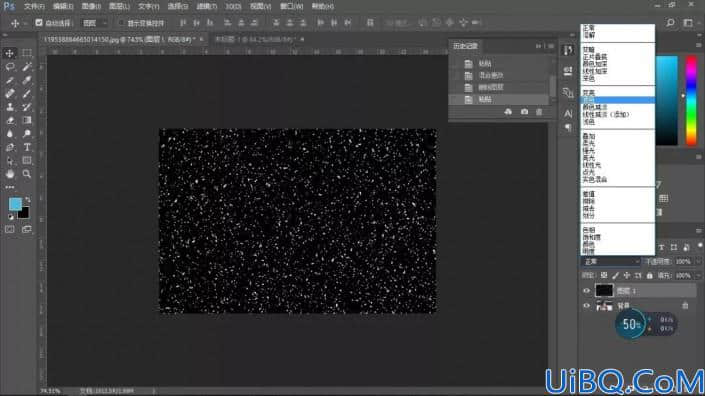Hide 图层 1 with its eye icon
The width and height of the screenshot is (705, 396).
click(x=586, y=290)
